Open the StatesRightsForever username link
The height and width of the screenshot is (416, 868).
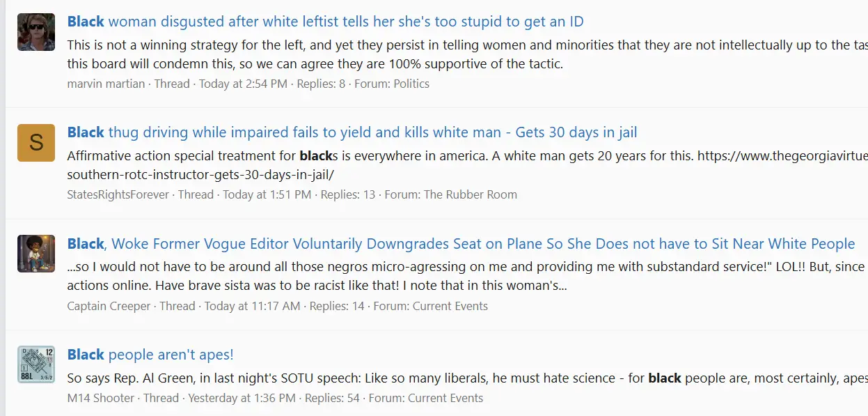coord(118,194)
